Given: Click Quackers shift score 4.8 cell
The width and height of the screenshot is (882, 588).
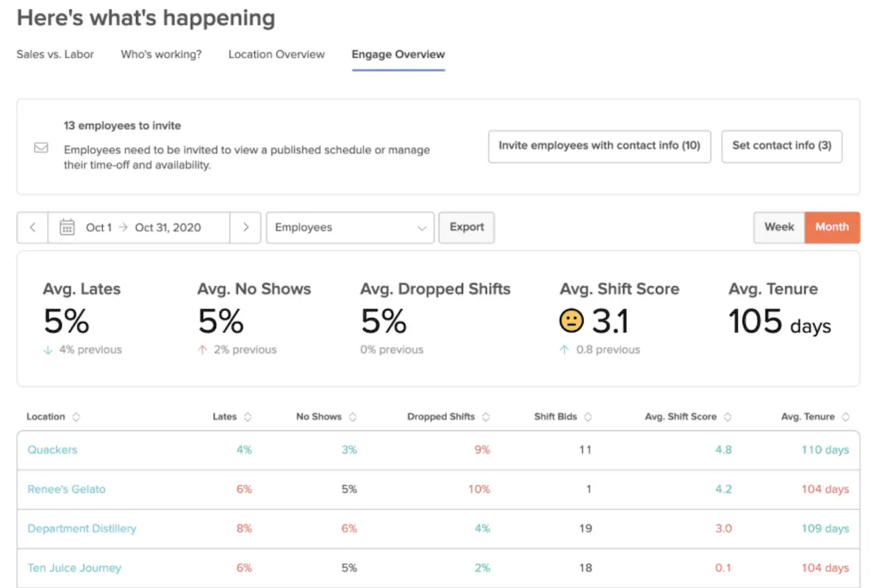Looking at the screenshot, I should [x=723, y=450].
